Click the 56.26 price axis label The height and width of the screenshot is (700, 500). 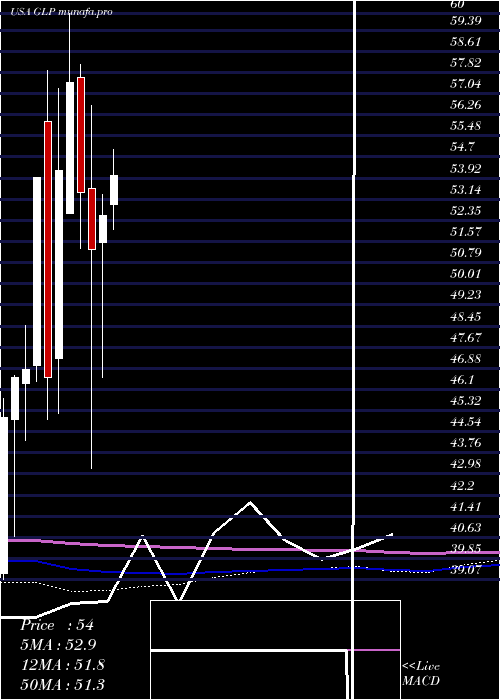point(466,105)
